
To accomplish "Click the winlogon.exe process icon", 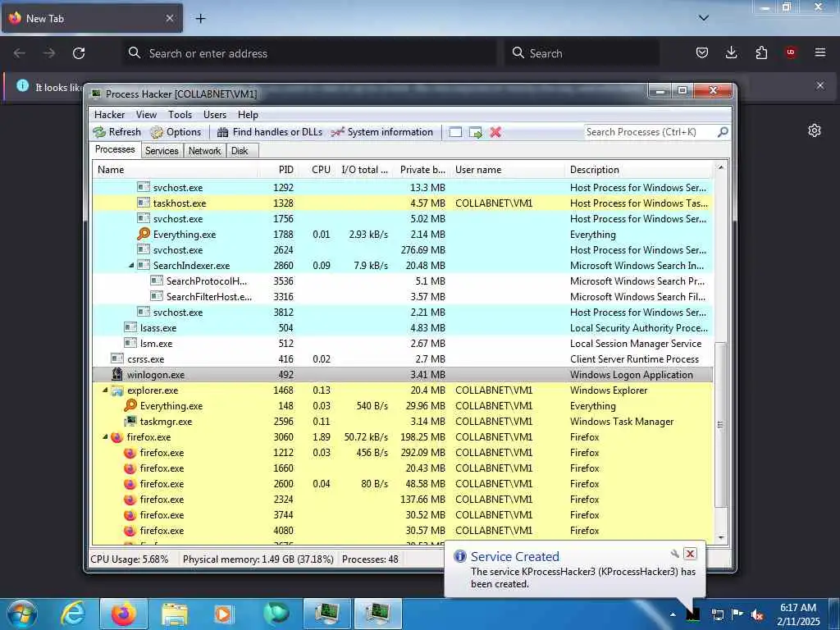I will 116,374.
